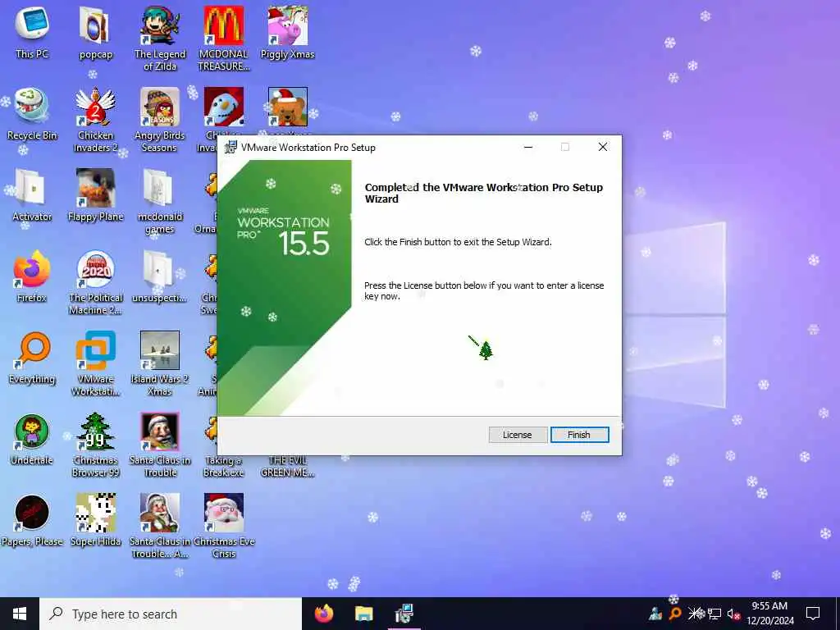The image size is (840, 630).
Task: Launch Piggly Xmas shortcut
Action: (x=288, y=32)
